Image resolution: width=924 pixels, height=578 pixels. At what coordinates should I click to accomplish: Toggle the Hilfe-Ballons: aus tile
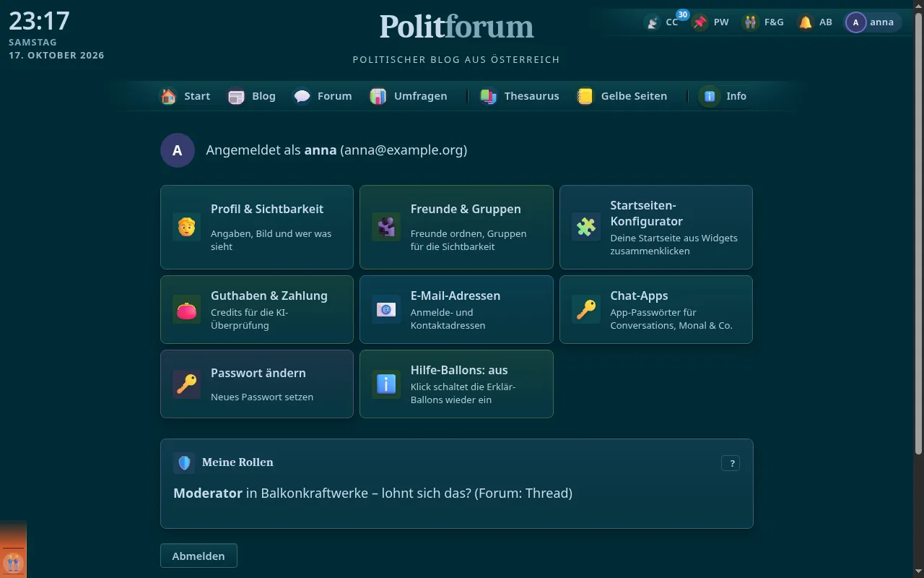pos(456,384)
